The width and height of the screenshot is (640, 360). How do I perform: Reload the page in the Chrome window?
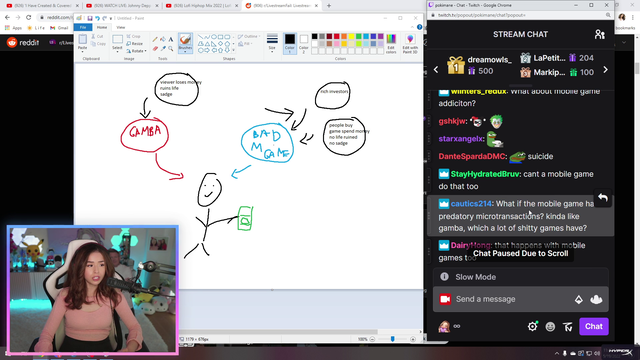point(29,17)
